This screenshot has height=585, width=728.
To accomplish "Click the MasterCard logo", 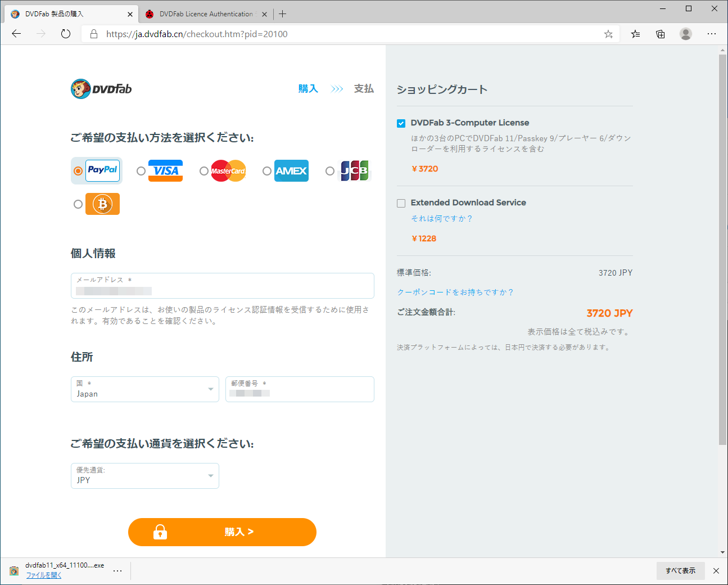I will (228, 171).
